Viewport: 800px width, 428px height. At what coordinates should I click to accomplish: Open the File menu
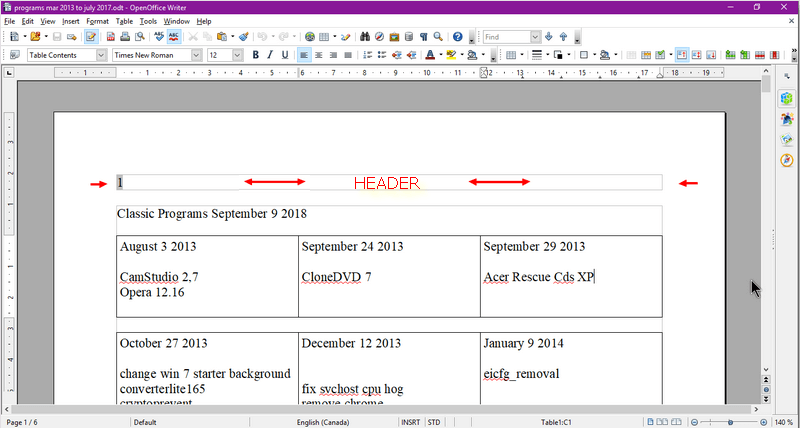(9, 21)
